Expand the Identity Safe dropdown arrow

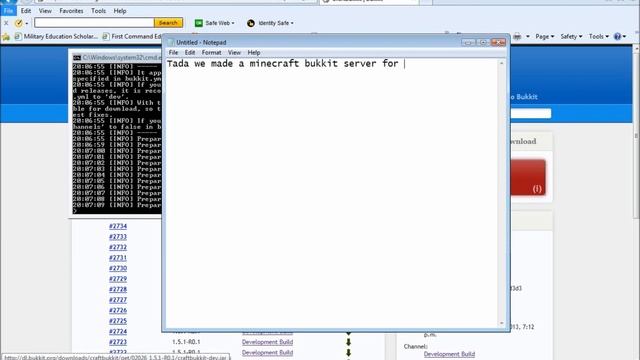(292, 23)
